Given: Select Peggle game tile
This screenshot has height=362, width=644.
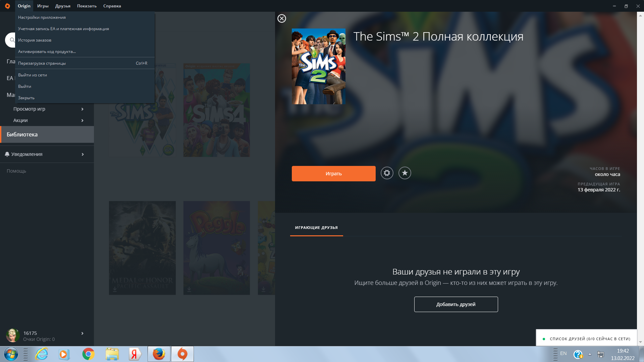Looking at the screenshot, I should 217,248.
